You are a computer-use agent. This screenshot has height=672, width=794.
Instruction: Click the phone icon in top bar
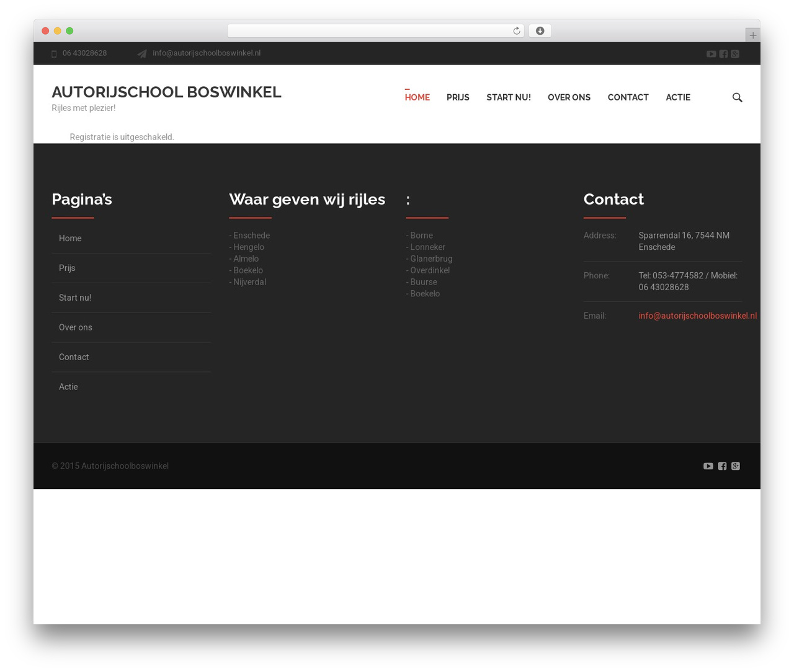pyautogui.click(x=54, y=54)
